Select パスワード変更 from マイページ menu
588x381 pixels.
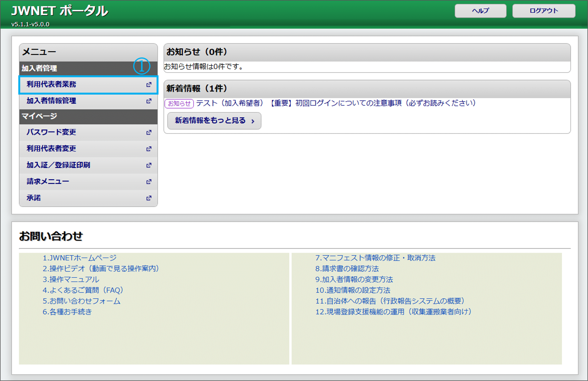[x=51, y=132]
